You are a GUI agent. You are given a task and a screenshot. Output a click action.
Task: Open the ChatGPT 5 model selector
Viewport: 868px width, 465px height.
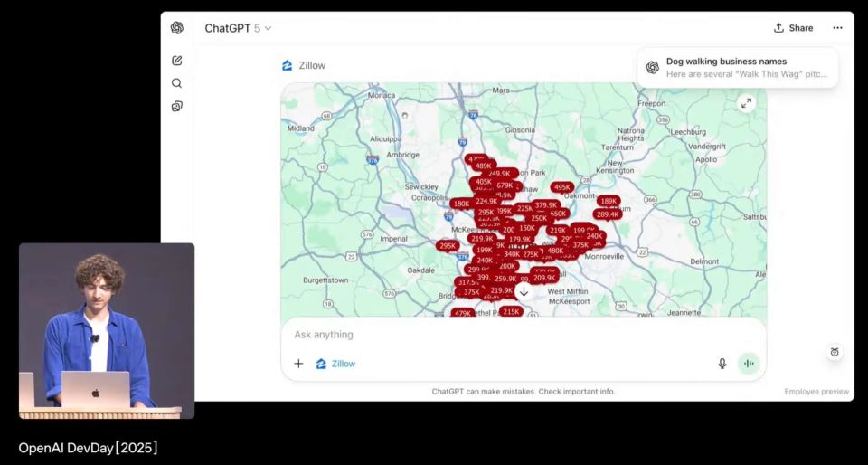pyautogui.click(x=238, y=28)
